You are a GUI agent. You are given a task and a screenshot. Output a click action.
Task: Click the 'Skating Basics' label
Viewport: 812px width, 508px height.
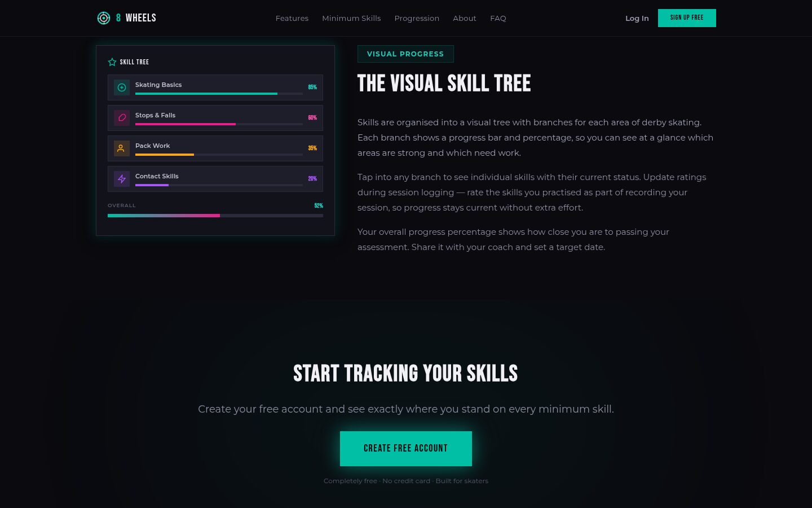click(158, 85)
